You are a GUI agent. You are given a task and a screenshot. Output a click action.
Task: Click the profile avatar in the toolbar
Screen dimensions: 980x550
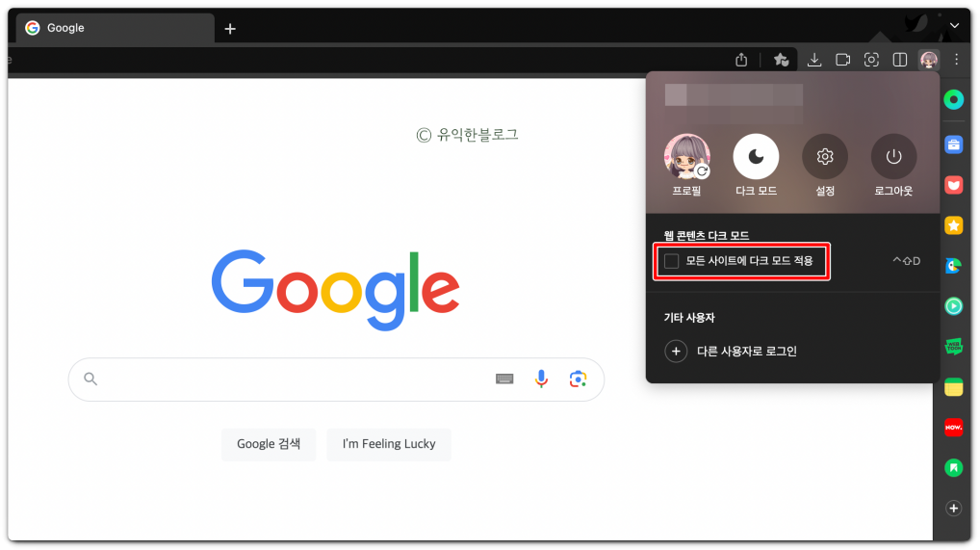pos(929,60)
